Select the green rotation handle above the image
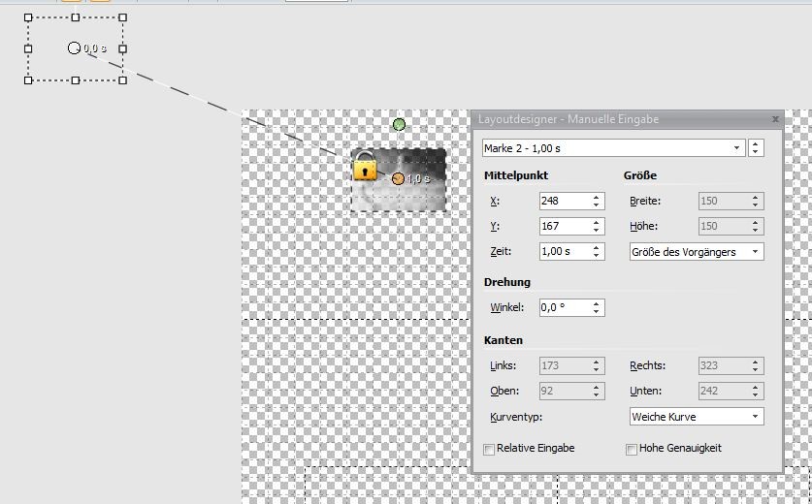This screenshot has width=812, height=504. 399,124
